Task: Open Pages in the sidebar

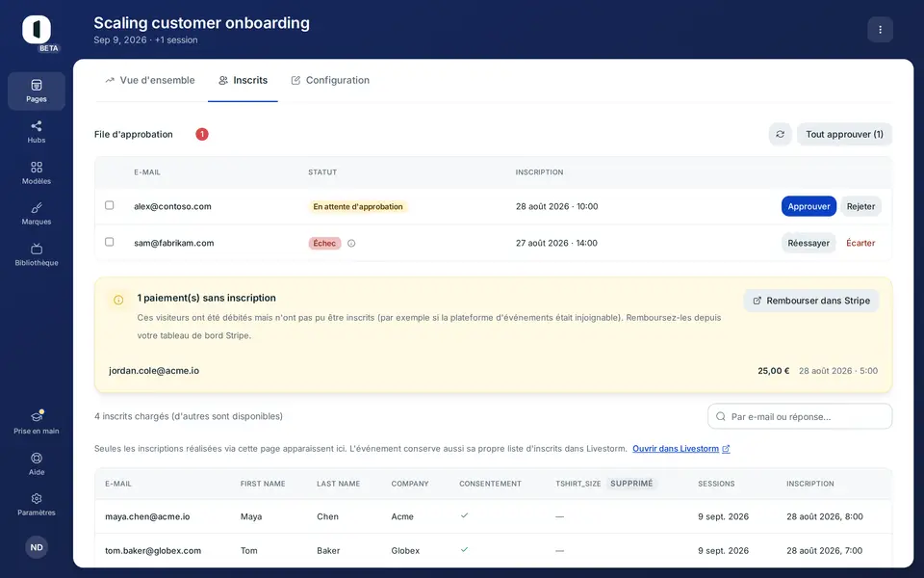Action: pyautogui.click(x=37, y=91)
